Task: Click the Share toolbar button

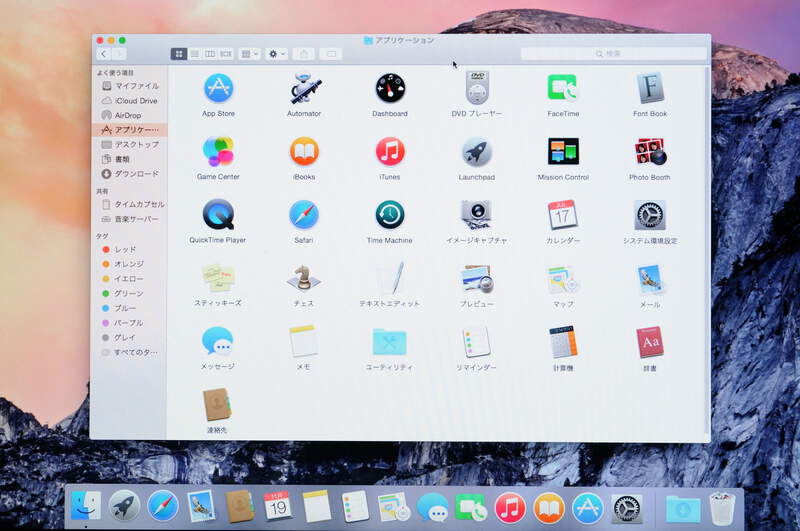Action: click(x=304, y=54)
